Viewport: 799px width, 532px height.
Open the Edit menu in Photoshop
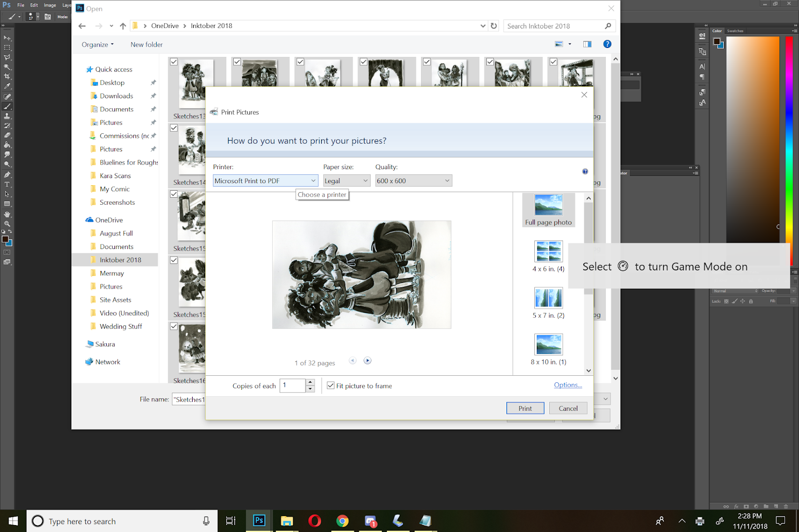[x=34, y=5]
